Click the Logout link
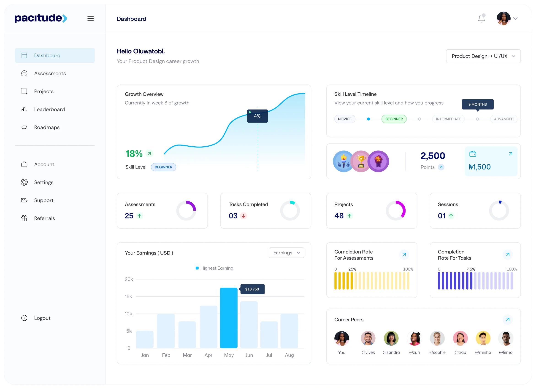The height and width of the screenshot is (392, 536). (x=42, y=318)
